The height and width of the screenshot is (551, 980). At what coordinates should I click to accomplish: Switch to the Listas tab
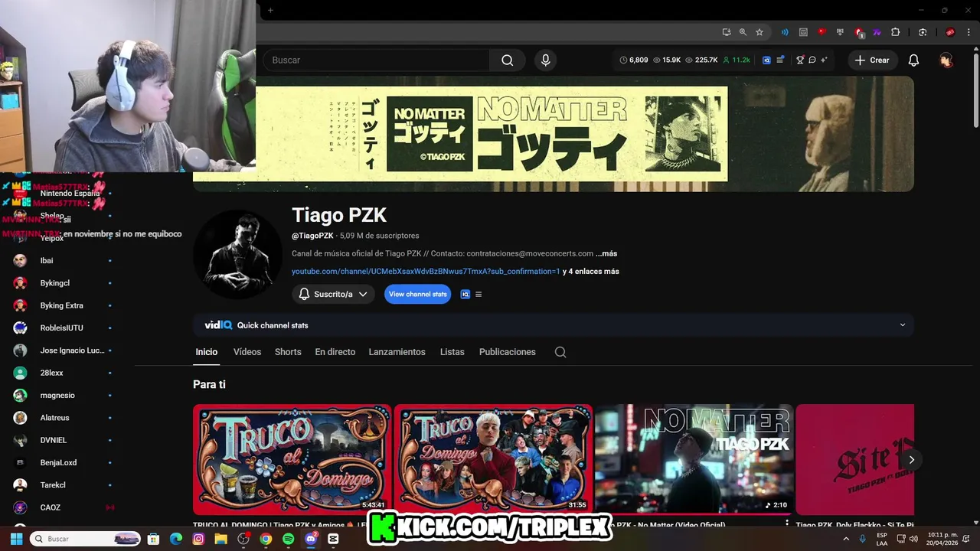click(452, 352)
